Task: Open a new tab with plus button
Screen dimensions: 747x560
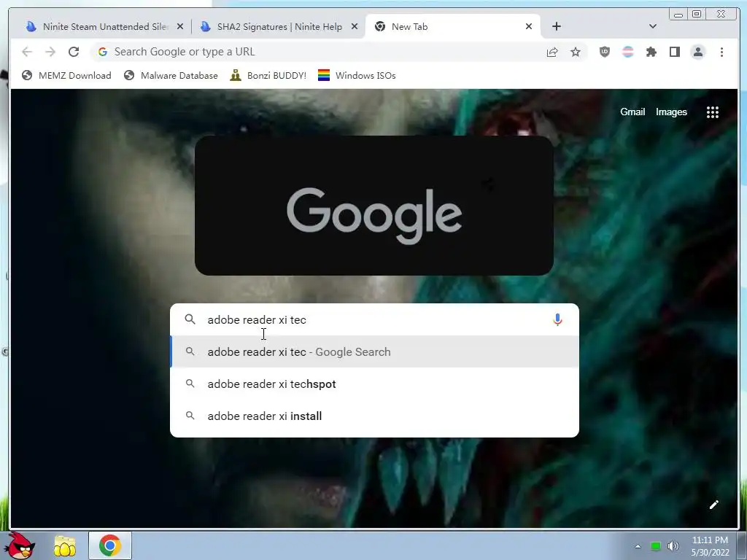Action: pos(557,26)
